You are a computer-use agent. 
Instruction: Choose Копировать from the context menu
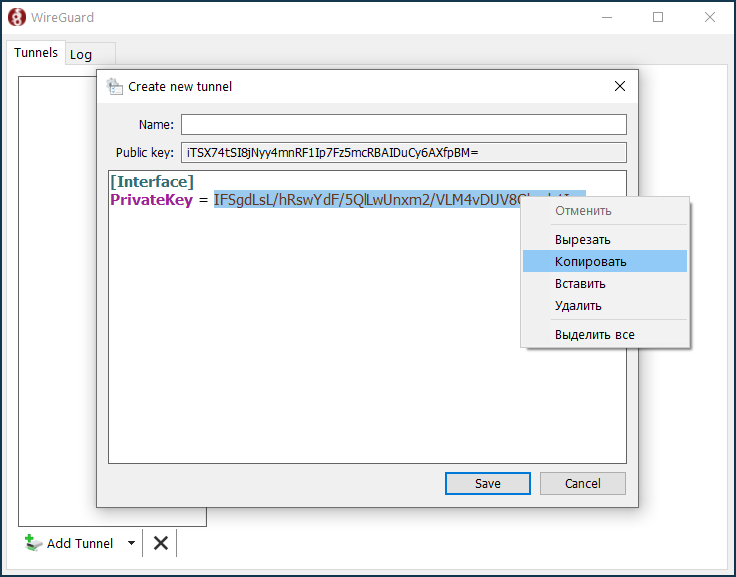click(x=590, y=262)
